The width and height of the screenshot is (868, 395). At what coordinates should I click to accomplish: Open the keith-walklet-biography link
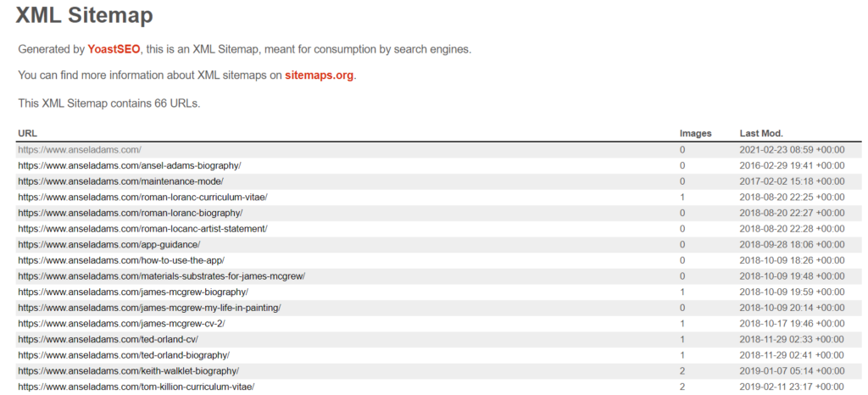[x=128, y=371]
